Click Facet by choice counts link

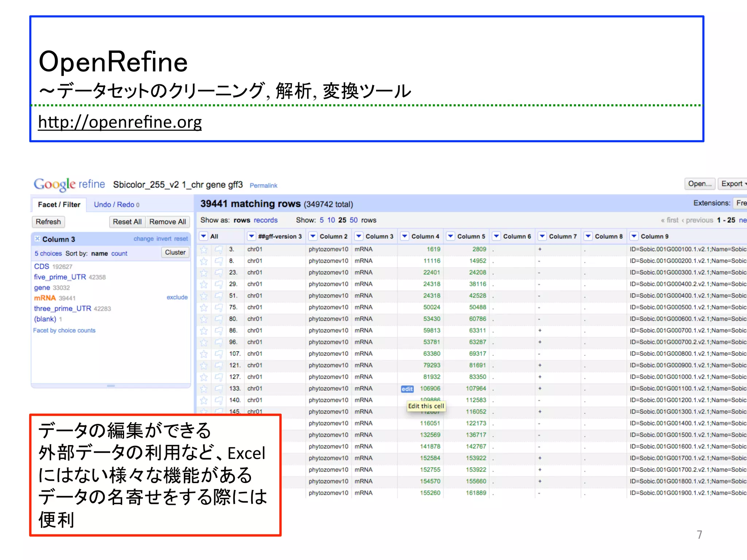click(64, 330)
